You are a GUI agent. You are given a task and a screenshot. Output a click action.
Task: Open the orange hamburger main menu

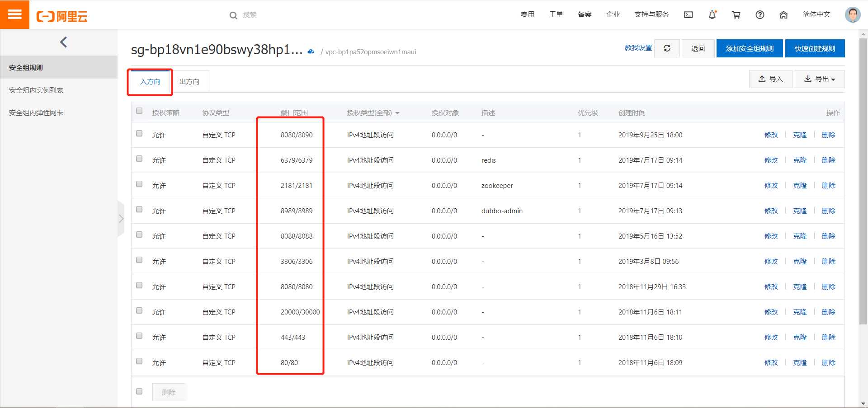[14, 14]
